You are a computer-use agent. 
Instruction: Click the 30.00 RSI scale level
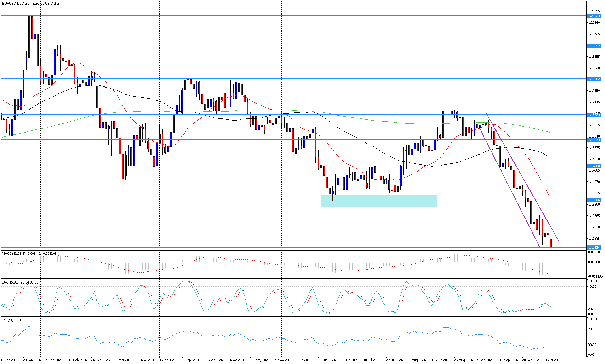[x=592, y=345]
